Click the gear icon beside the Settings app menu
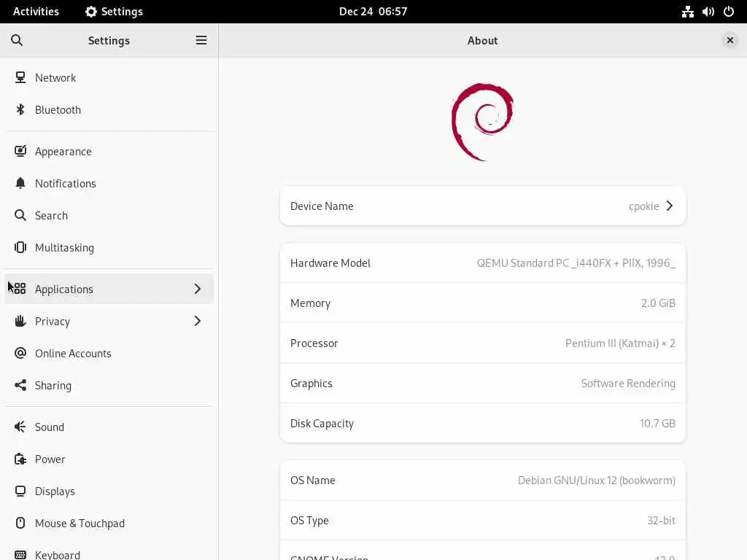 pos(90,12)
